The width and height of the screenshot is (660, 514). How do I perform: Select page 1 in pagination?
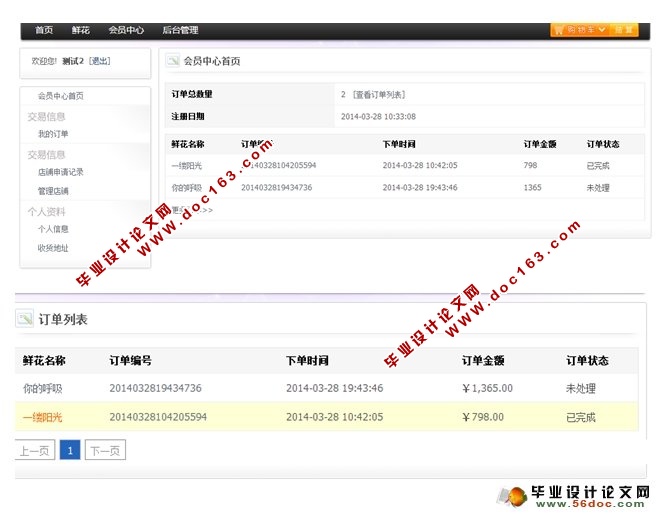tap(70, 450)
